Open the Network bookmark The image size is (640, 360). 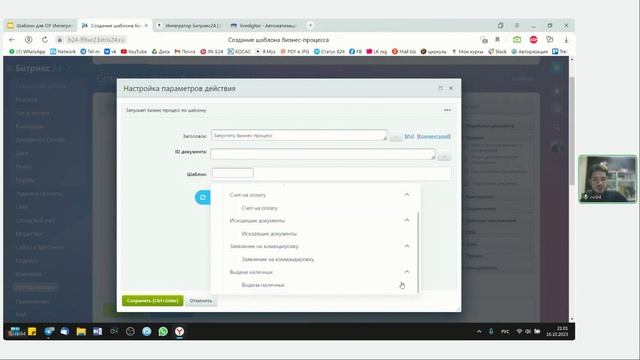point(63,51)
